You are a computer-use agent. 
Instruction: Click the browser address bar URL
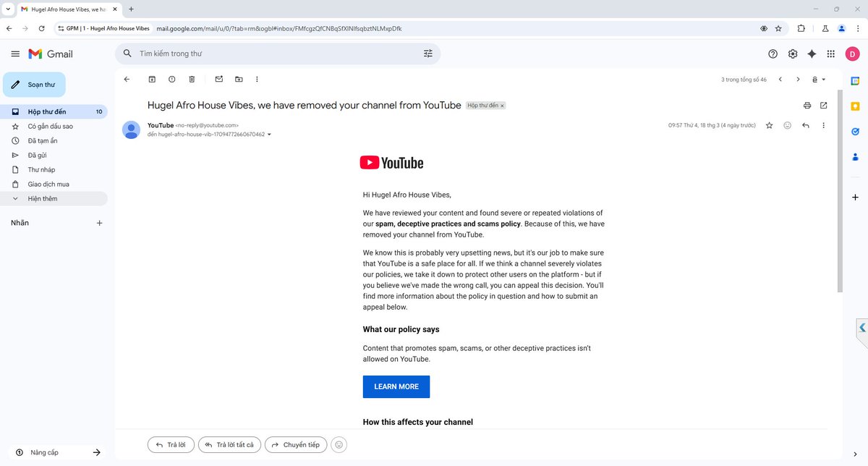point(278,28)
